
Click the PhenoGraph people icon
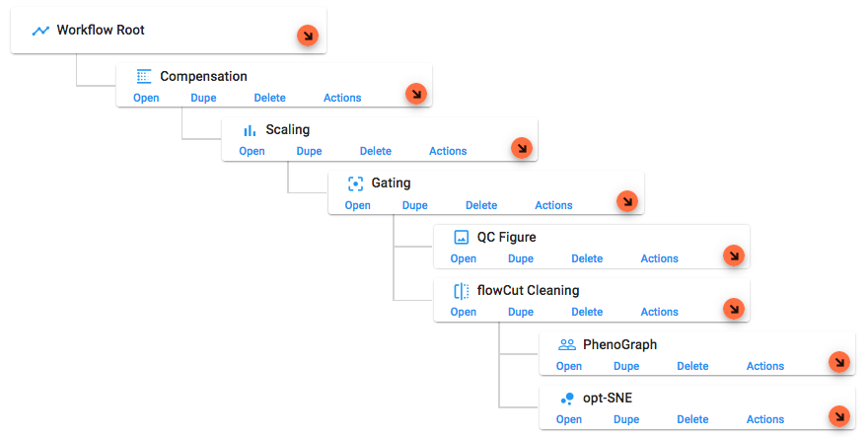point(567,344)
